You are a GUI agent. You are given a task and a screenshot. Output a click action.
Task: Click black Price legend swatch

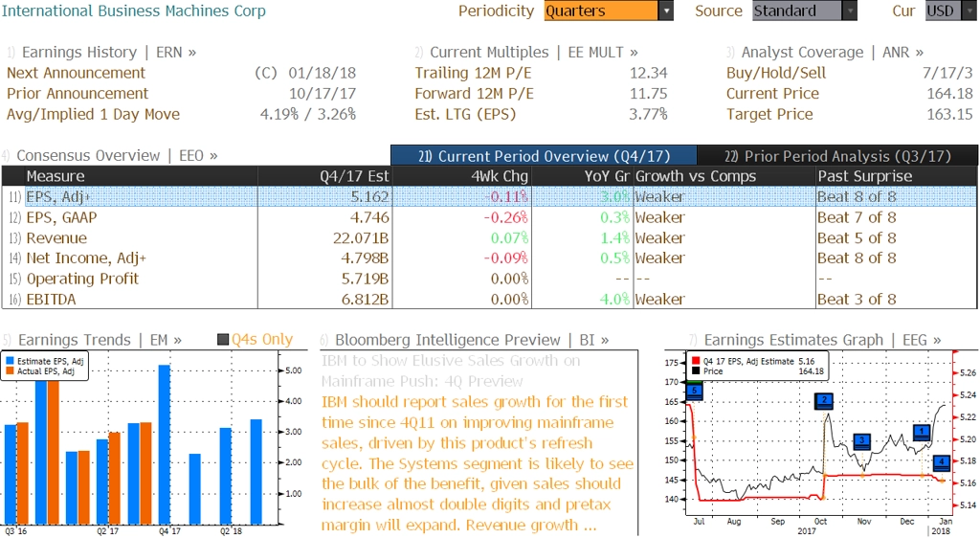pos(696,371)
